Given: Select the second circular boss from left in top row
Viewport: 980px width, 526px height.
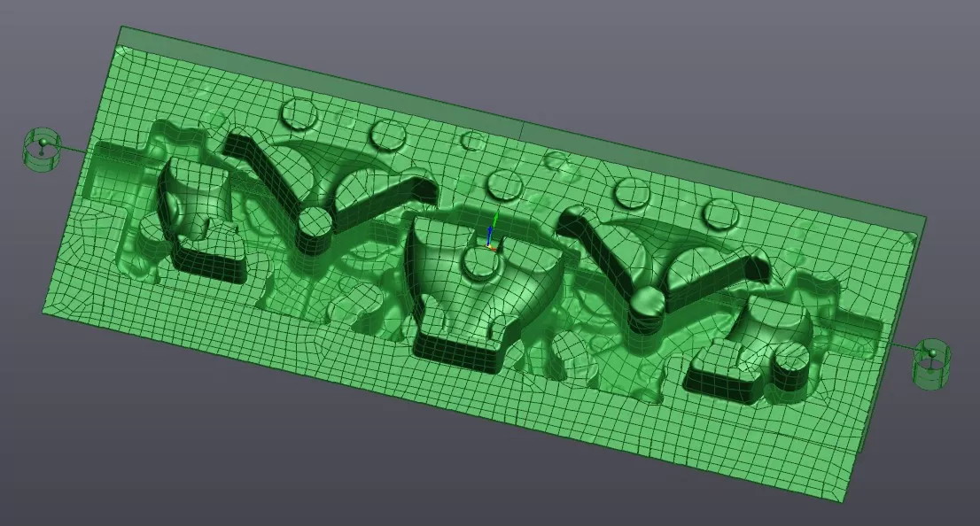Looking at the screenshot, I should click(388, 134).
